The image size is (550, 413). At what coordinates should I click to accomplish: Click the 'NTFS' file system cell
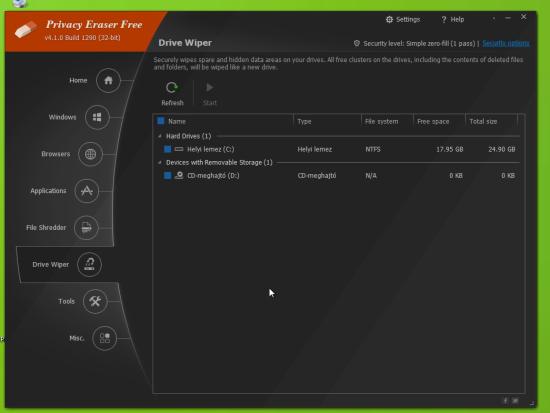373,149
